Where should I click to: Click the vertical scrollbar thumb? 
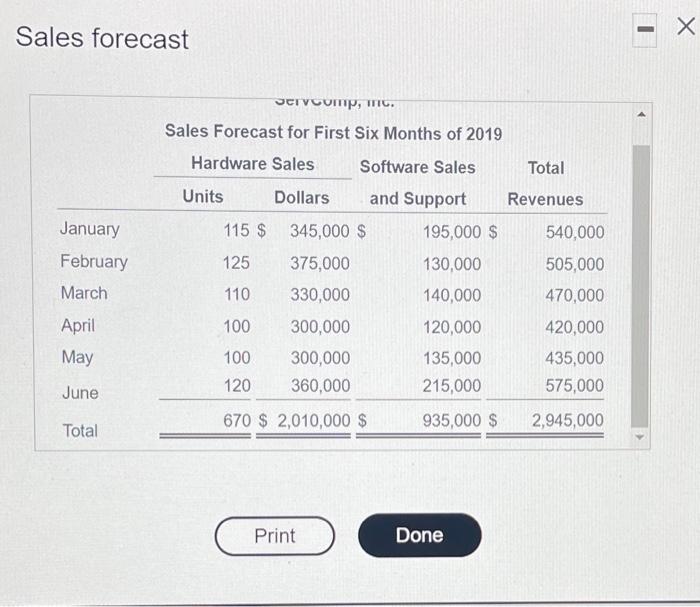641,286
